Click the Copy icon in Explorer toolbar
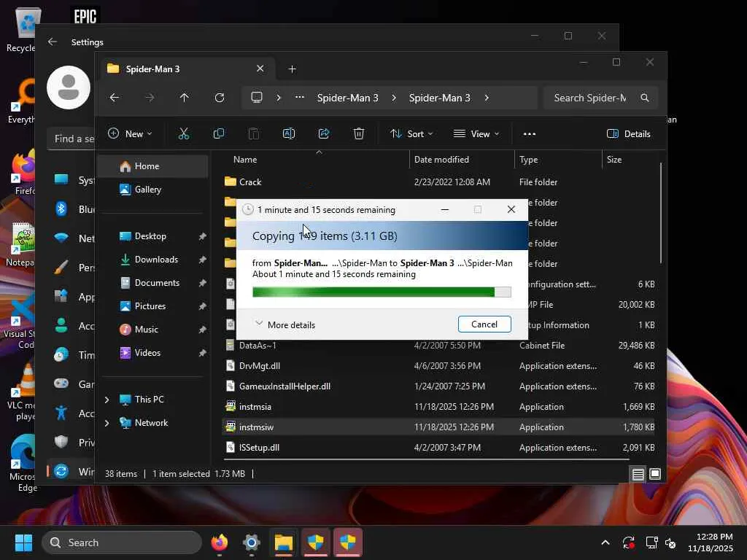 219,134
